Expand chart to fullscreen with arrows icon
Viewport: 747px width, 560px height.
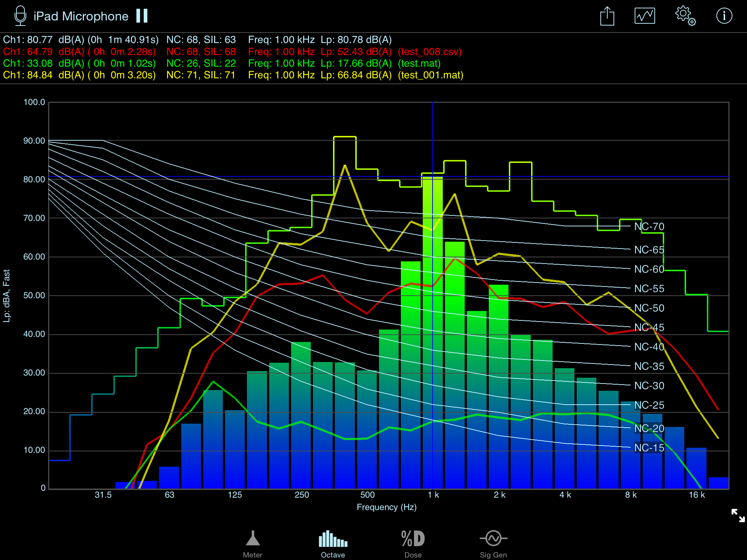click(738, 515)
